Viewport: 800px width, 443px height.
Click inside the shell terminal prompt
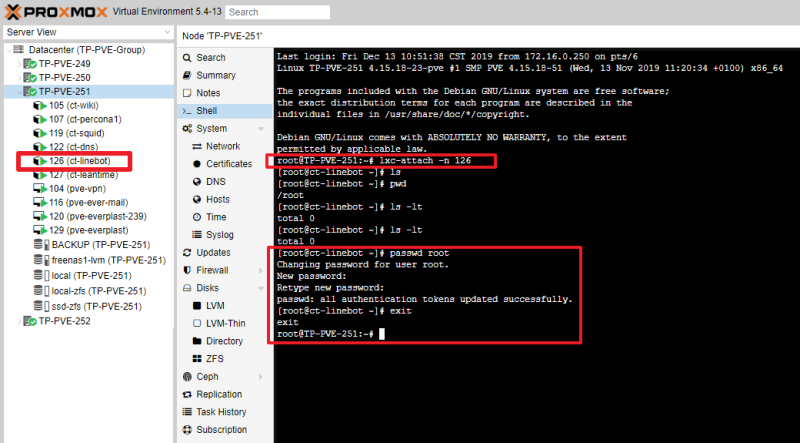(x=382, y=334)
